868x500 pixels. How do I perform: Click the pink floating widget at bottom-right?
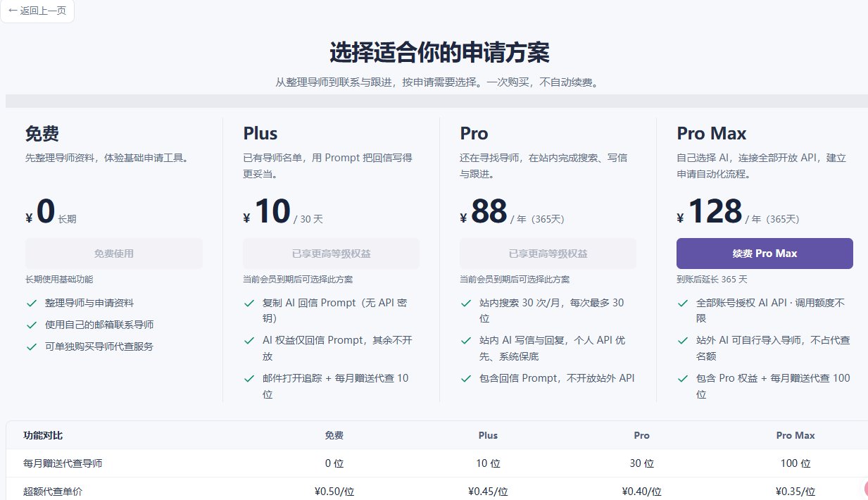[x=865, y=489]
